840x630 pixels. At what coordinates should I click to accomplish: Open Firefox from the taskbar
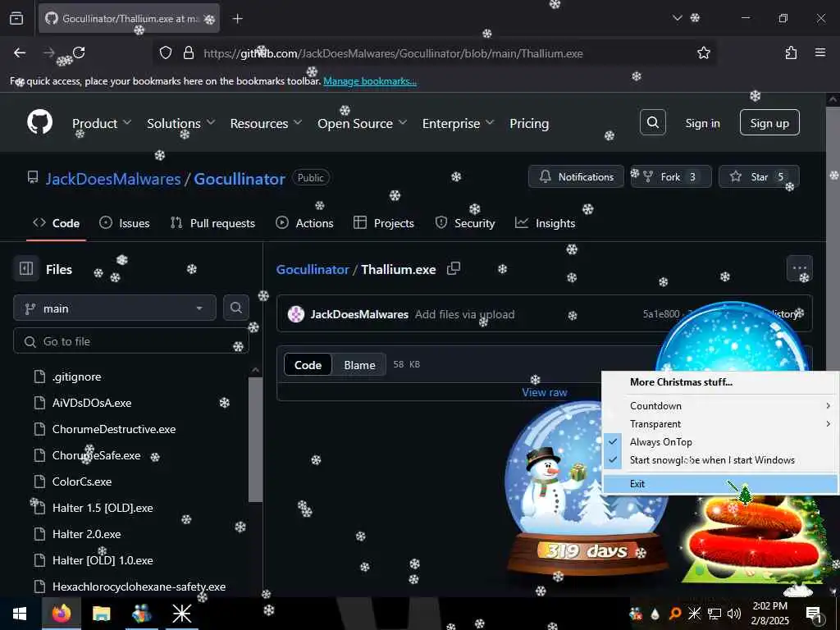tap(61, 614)
